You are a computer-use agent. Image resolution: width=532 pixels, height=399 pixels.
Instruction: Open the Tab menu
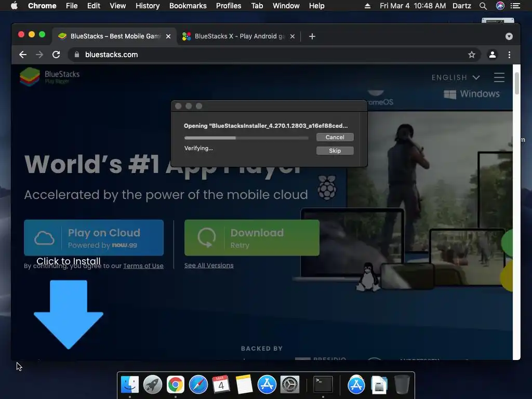pos(257,6)
